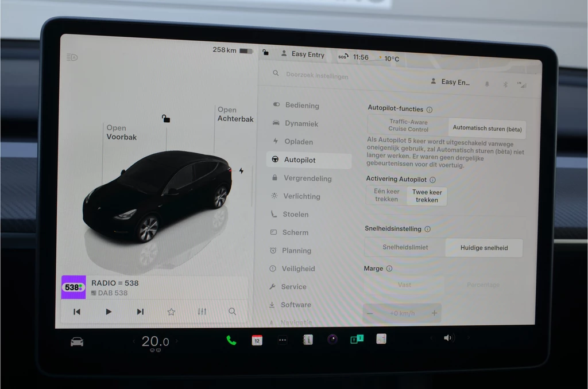Screen dimensions: 588x389
Task: Open Easy Entry profile in status bar
Action: click(303, 54)
